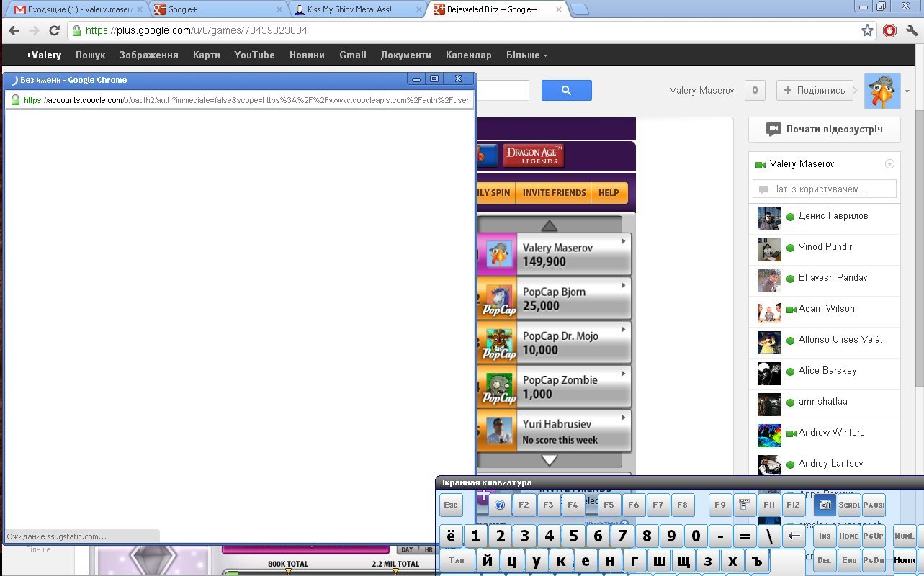Open Valery Maserov's profile avatar

(882, 91)
